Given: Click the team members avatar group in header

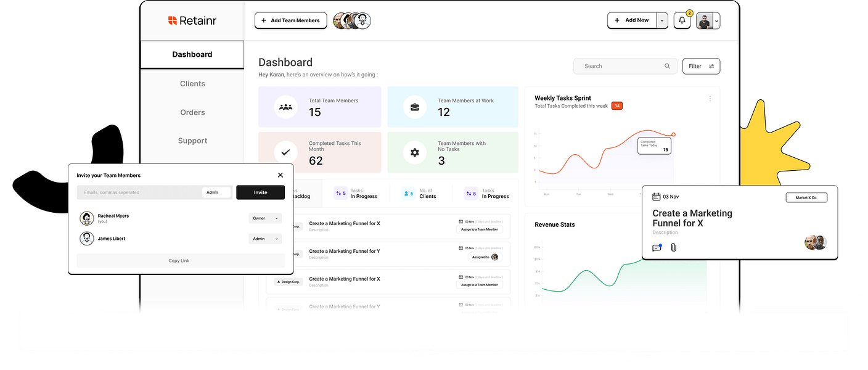Looking at the screenshot, I should click(x=352, y=20).
